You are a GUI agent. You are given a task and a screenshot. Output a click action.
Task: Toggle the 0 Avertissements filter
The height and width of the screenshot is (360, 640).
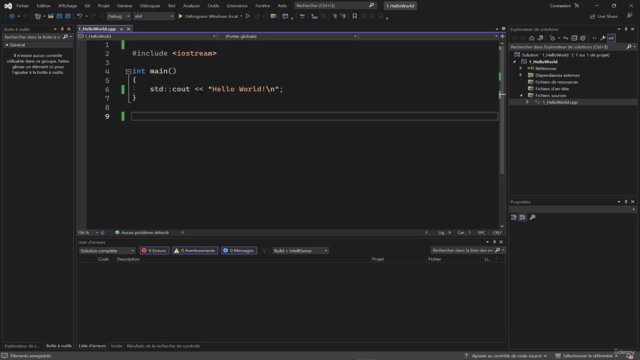[x=195, y=251]
